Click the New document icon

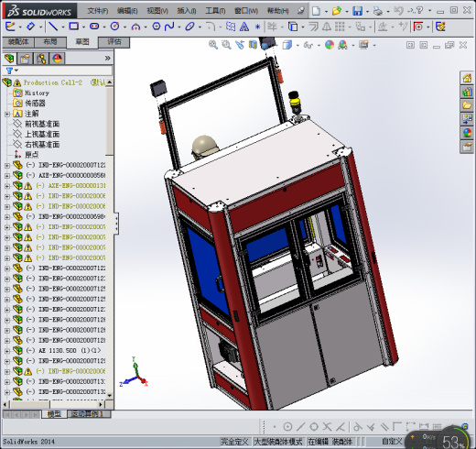click(317, 11)
